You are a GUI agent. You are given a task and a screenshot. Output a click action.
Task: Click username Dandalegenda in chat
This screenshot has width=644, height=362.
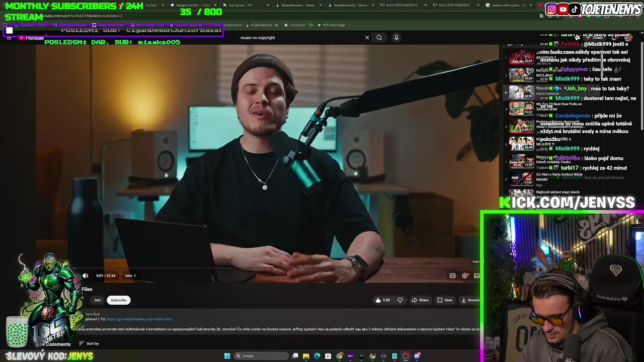click(573, 116)
